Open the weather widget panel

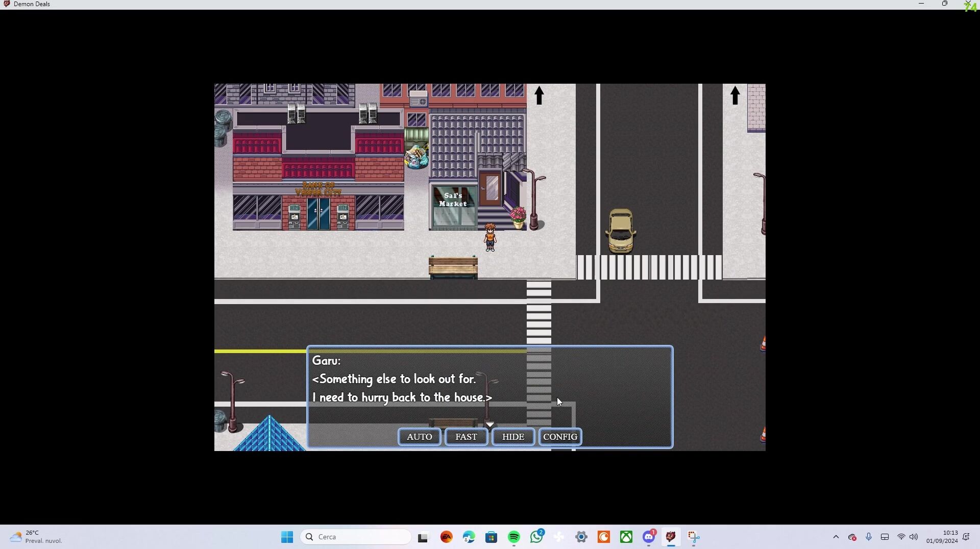36,537
